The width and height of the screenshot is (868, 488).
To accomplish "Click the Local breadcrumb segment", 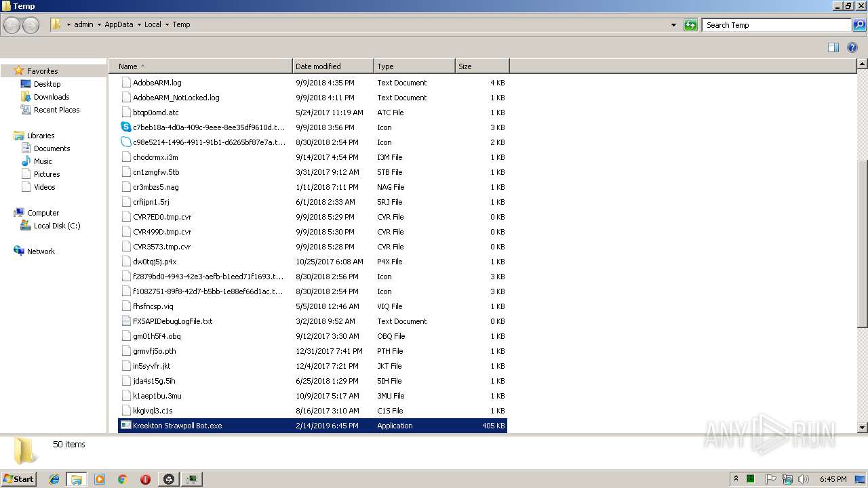I will point(153,24).
